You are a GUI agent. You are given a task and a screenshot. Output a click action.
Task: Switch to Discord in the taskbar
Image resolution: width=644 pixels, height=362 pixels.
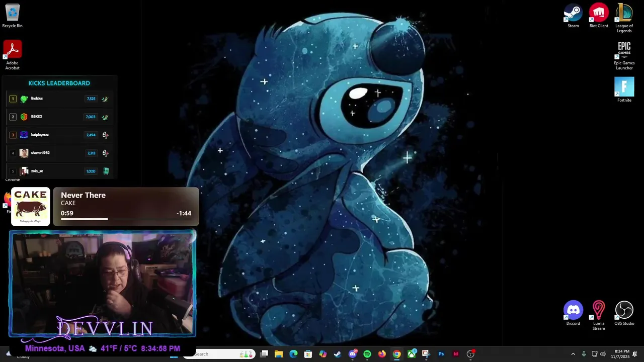point(353,354)
